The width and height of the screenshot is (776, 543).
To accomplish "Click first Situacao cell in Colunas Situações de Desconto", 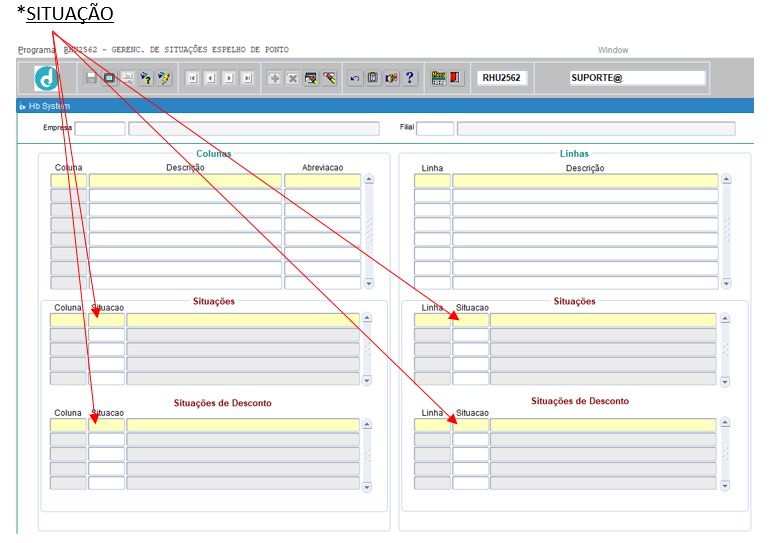I will click(x=106, y=425).
